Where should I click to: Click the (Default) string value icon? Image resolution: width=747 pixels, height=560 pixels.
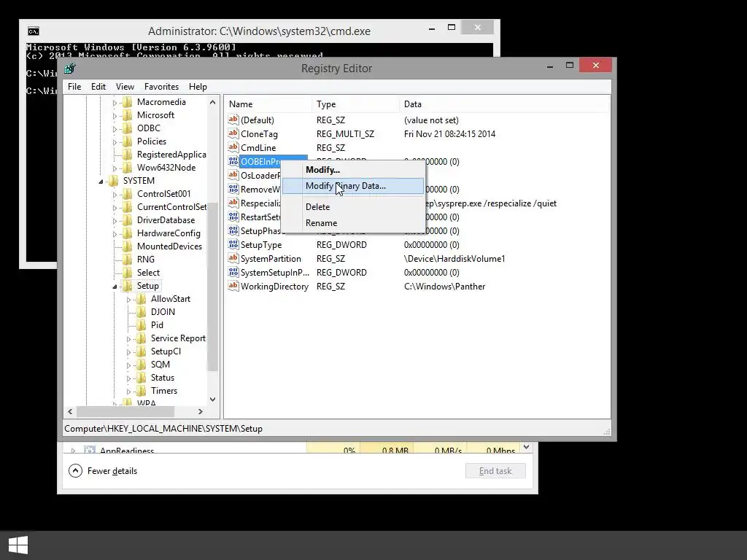[233, 120]
